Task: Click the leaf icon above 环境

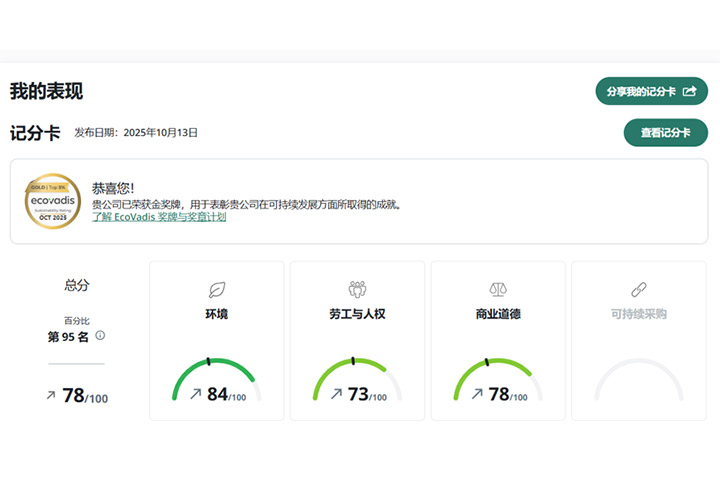Action: coord(216,290)
